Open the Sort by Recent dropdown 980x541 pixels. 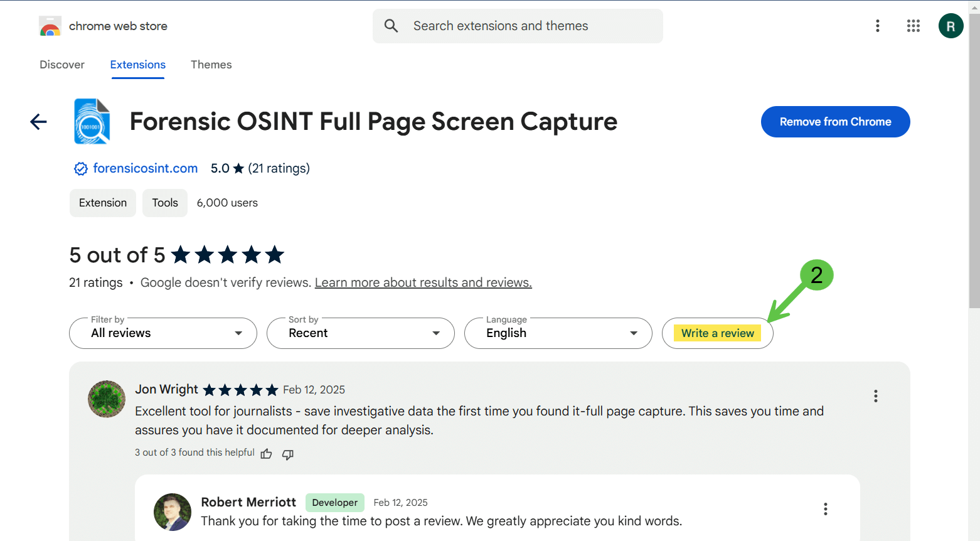click(361, 333)
